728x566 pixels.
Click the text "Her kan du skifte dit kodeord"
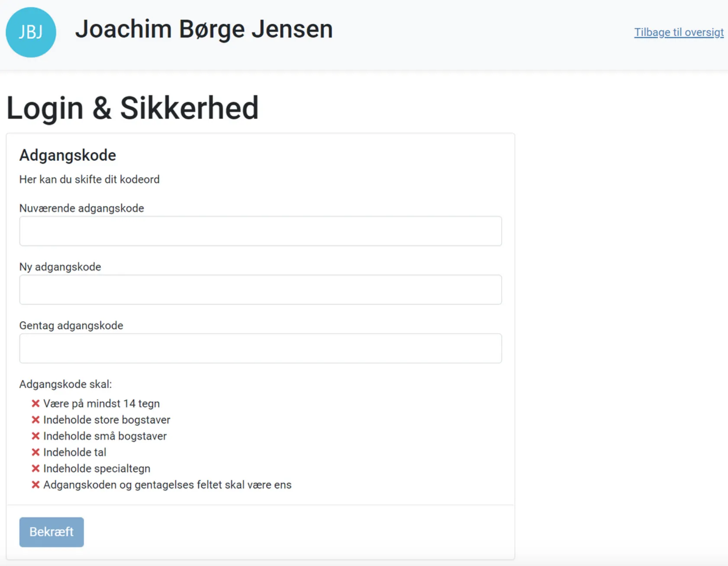click(89, 179)
